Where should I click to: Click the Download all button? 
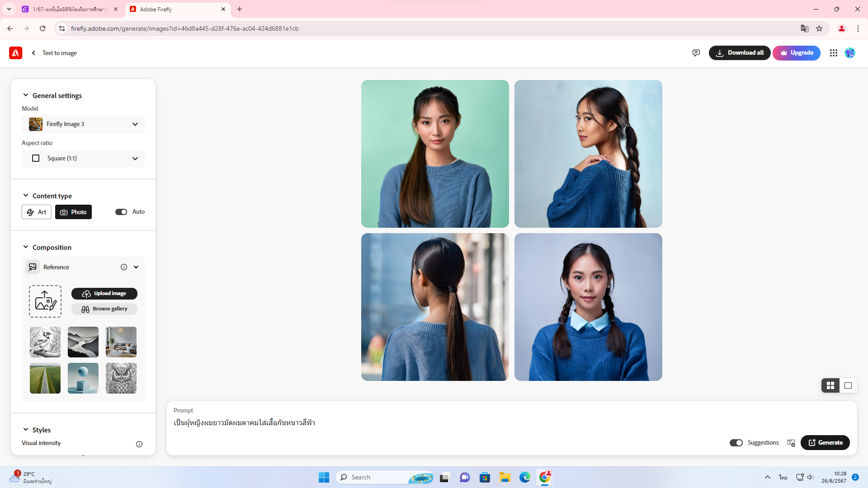pyautogui.click(x=739, y=53)
